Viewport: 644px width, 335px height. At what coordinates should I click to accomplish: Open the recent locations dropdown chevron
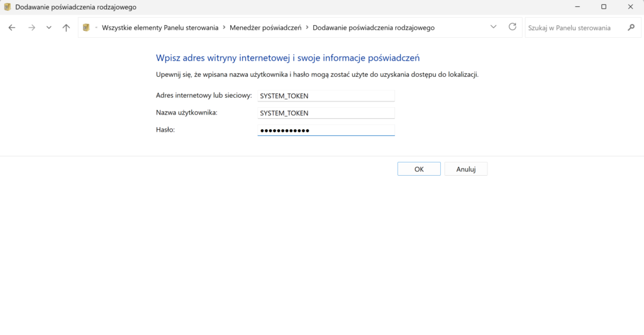click(x=48, y=28)
